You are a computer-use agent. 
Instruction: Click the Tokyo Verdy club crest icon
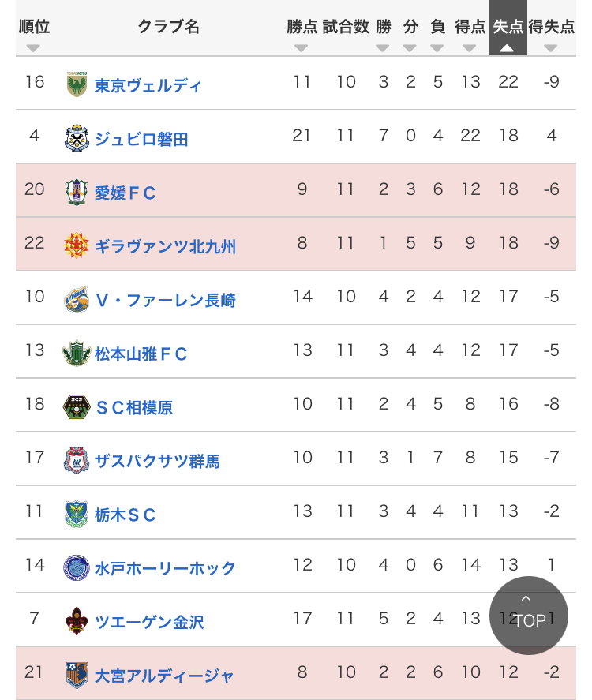(x=77, y=84)
